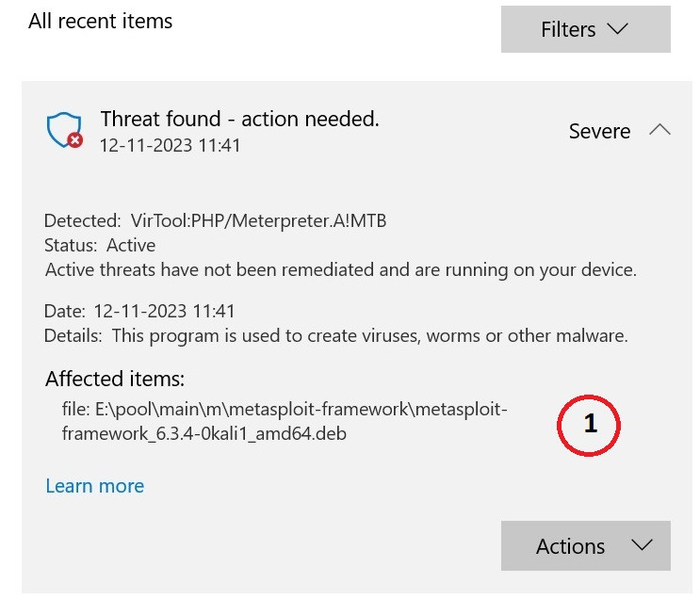The height and width of the screenshot is (599, 700).
Task: Click the Status: Active text
Action: (100, 246)
